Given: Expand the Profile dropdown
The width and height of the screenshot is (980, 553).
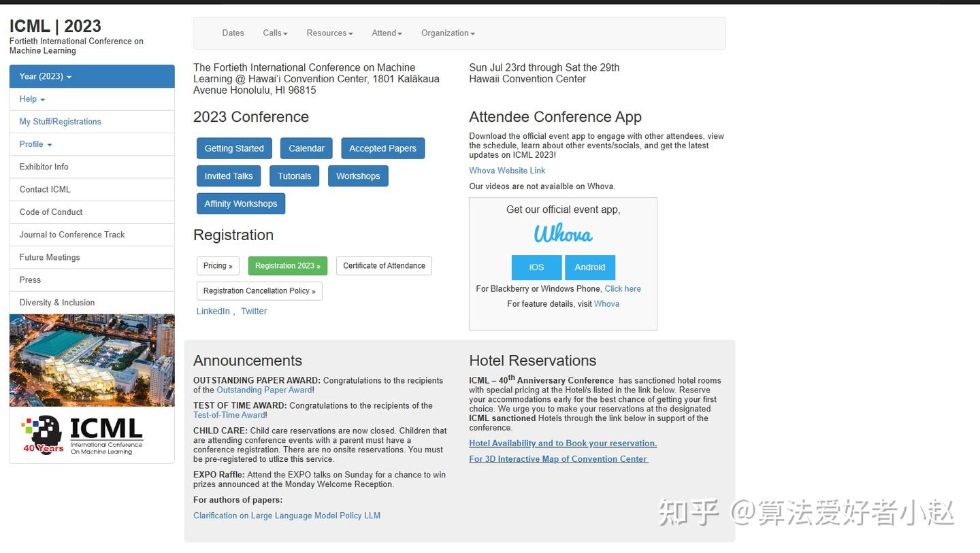Looking at the screenshot, I should (35, 144).
